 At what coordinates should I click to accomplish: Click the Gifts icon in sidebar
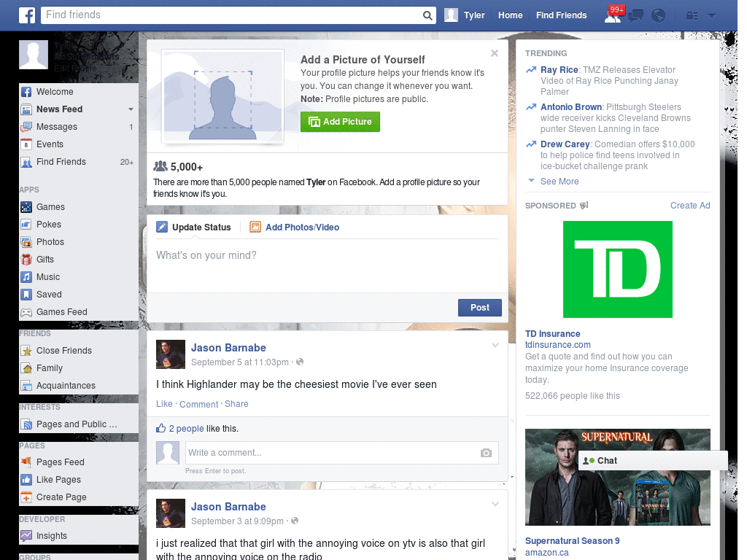click(26, 260)
